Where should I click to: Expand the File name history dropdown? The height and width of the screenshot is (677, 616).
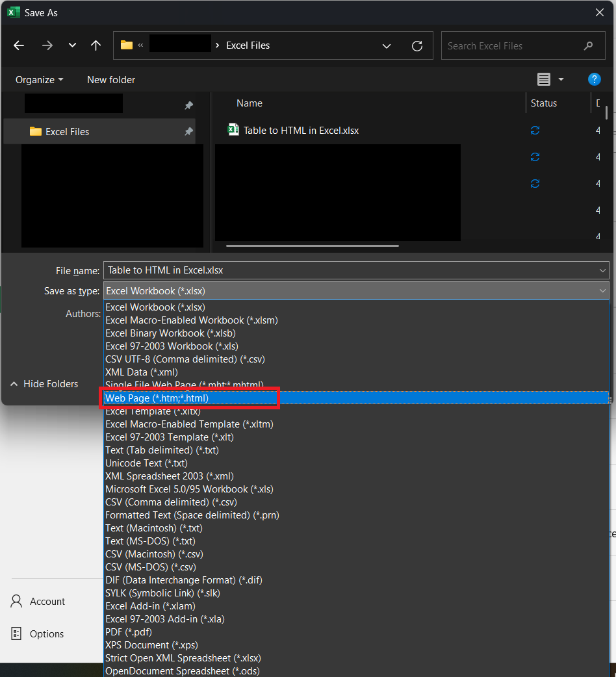coord(602,271)
